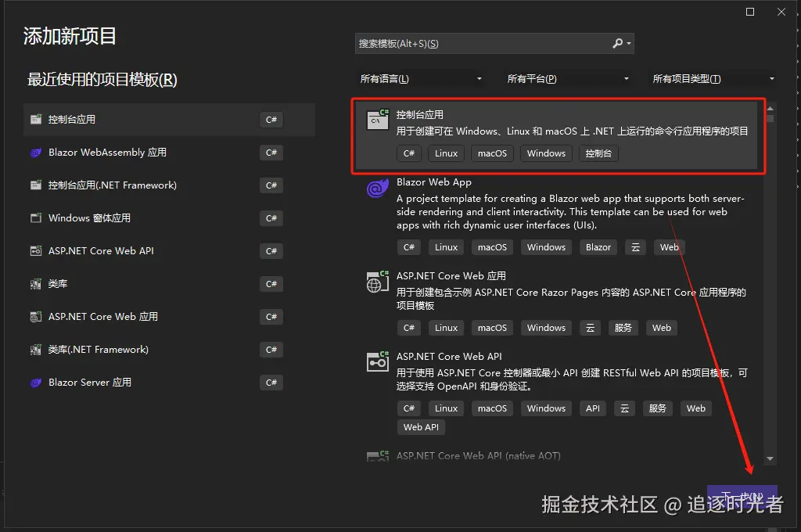Choose the 控制台应用 template title in results

(x=420, y=115)
